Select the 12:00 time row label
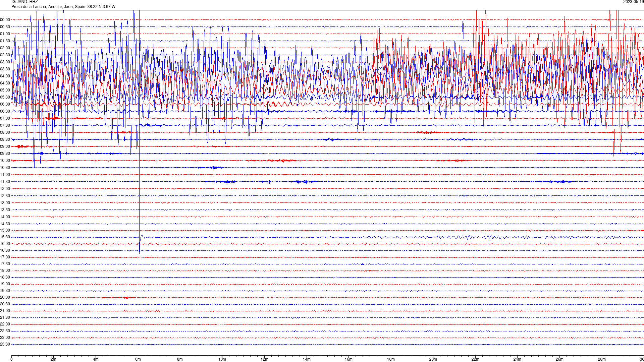The width and height of the screenshot is (644, 362). click(x=5, y=189)
